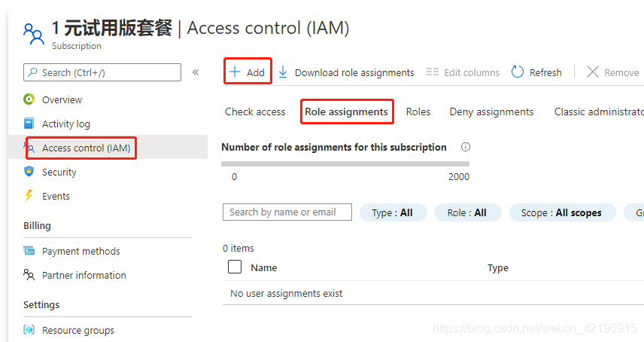
Task: Click the Events lightning bolt icon
Action: (x=29, y=195)
